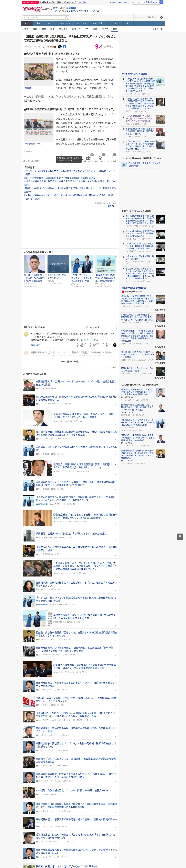Share the top comment on X icon
Image resolution: width=186 pixels, height=868 pixels.
pos(114,345)
